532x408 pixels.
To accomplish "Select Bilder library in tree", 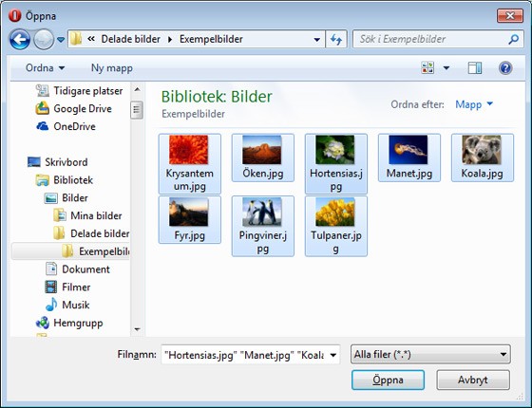I will (x=66, y=198).
